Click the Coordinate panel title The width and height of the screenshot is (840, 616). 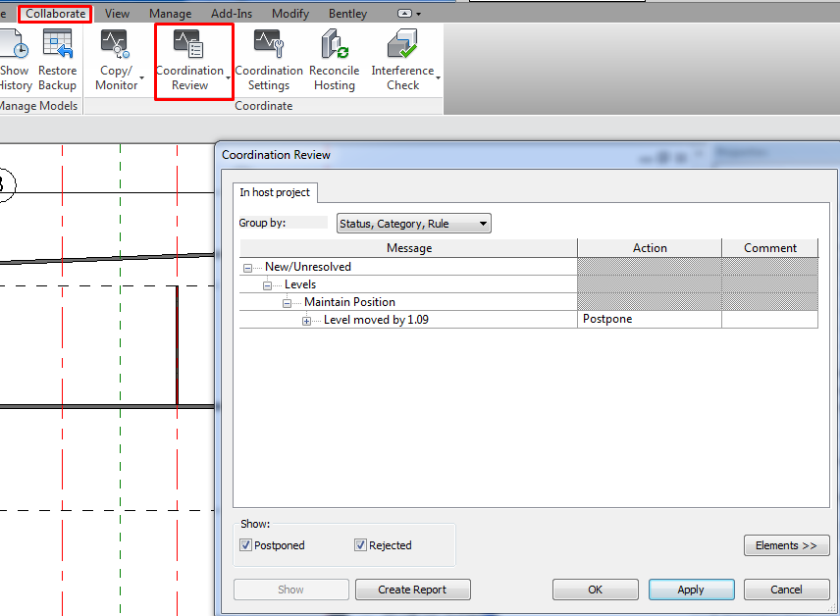(264, 106)
